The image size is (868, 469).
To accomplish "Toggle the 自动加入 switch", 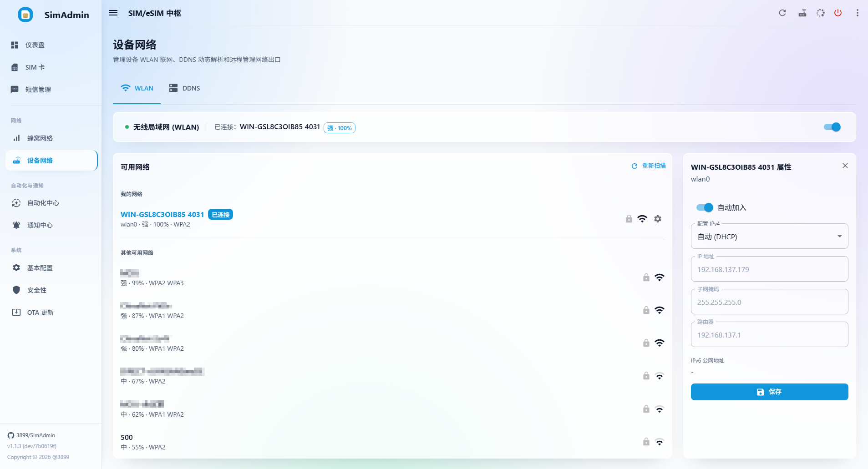I will click(705, 207).
